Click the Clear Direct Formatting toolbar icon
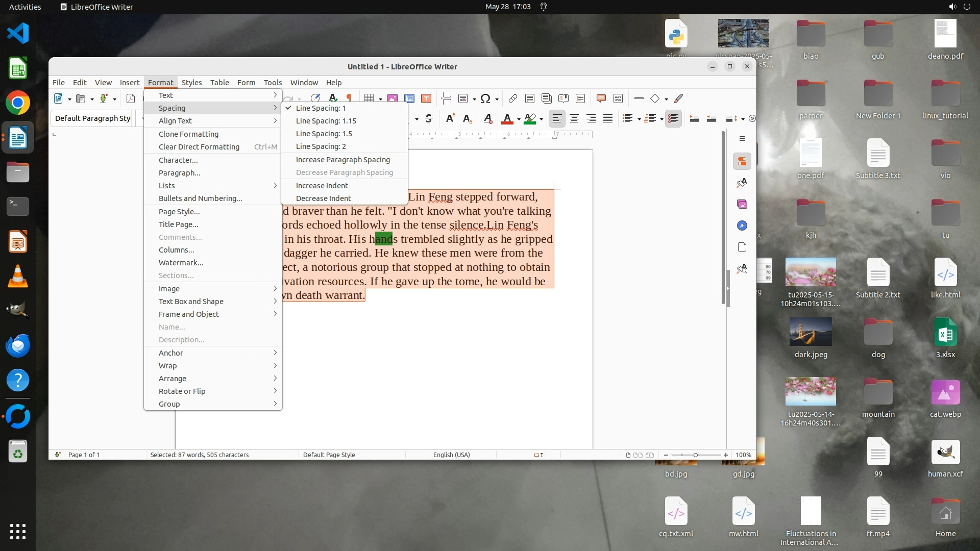The width and height of the screenshot is (980, 551). 487,118
